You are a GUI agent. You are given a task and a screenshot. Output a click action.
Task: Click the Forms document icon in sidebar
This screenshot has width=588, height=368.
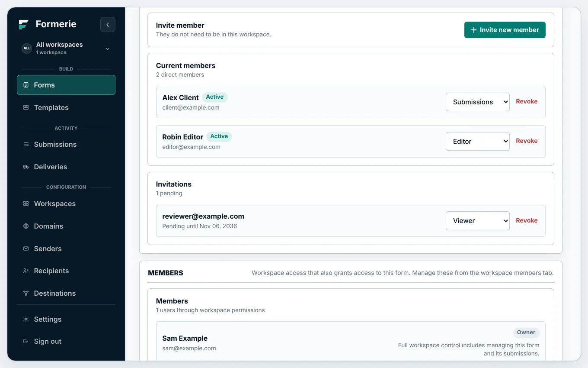click(26, 85)
